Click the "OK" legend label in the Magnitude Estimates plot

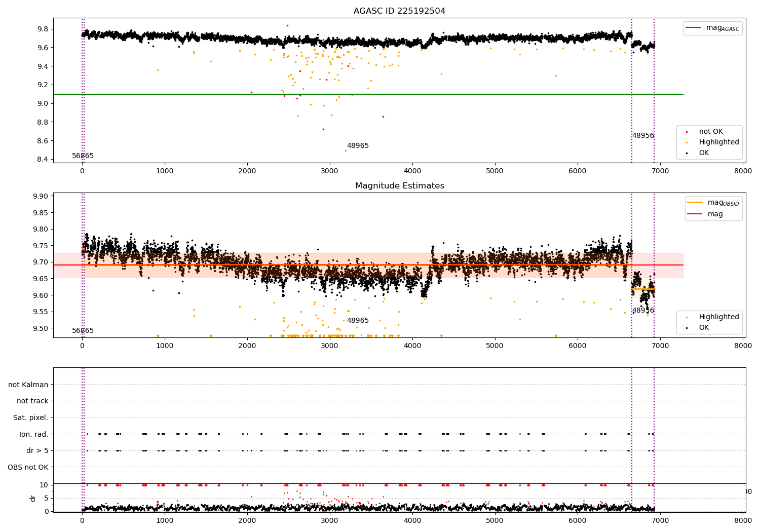click(704, 328)
